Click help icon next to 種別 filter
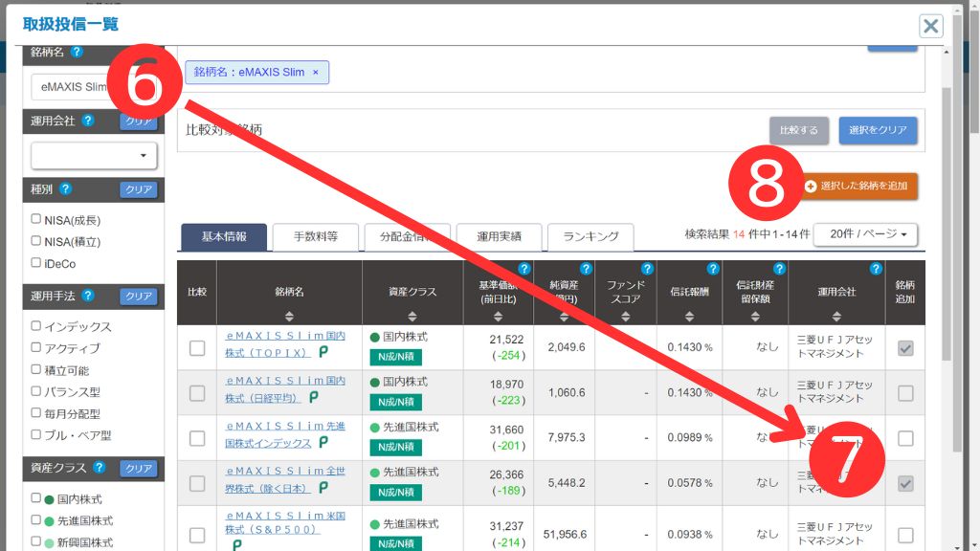The image size is (980, 551). (x=65, y=188)
